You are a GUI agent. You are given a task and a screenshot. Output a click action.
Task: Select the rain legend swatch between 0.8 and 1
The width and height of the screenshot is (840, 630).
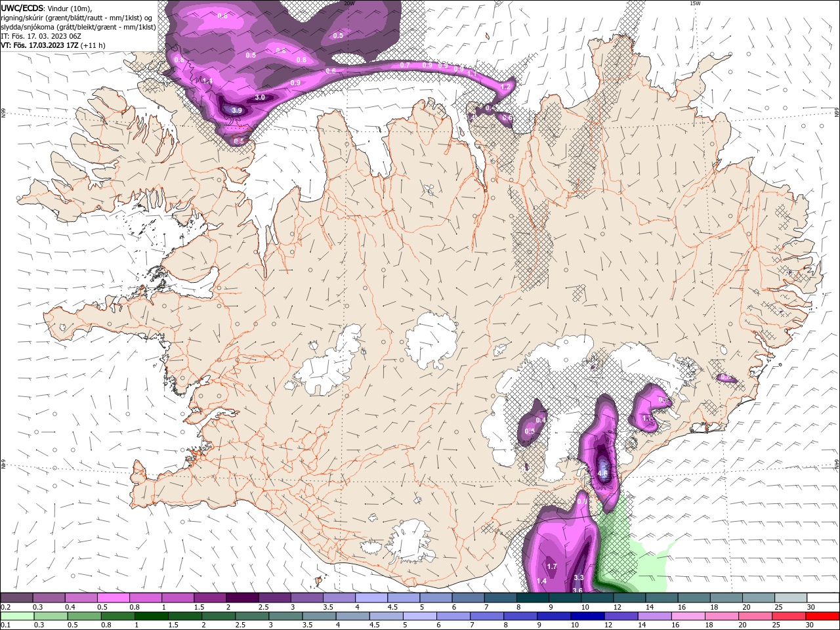pos(118,616)
